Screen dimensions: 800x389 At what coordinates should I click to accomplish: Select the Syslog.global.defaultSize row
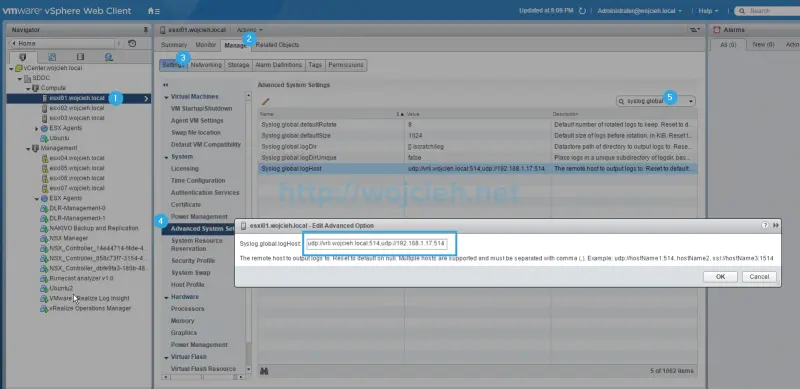coord(478,135)
